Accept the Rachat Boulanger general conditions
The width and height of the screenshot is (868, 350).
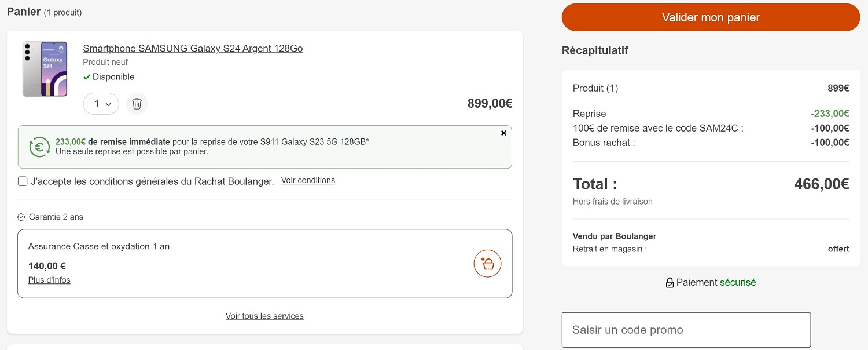(x=23, y=181)
